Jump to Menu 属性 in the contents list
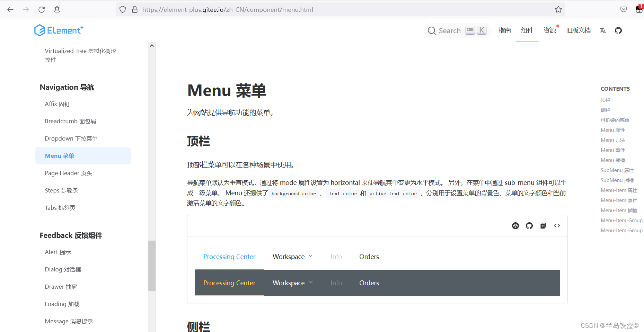This screenshot has height=332, width=644. coord(613,130)
